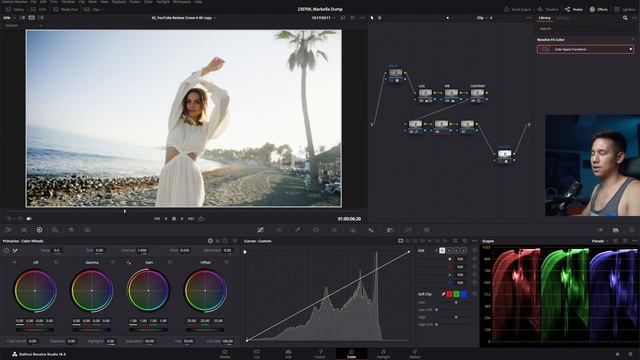
Task: Click the Quick Export button
Action: click(x=517, y=9)
